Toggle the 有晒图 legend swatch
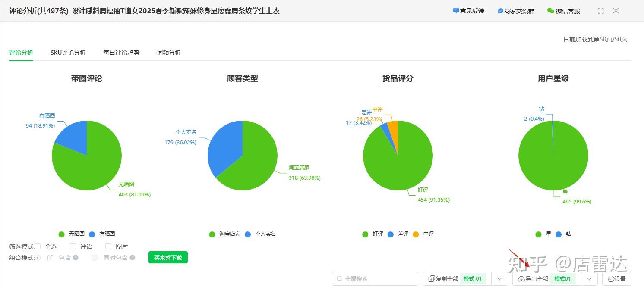The image size is (644, 290). 92,234
